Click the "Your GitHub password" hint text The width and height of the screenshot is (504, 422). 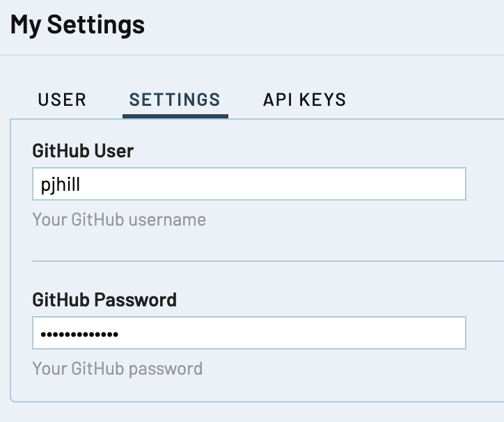click(x=117, y=368)
